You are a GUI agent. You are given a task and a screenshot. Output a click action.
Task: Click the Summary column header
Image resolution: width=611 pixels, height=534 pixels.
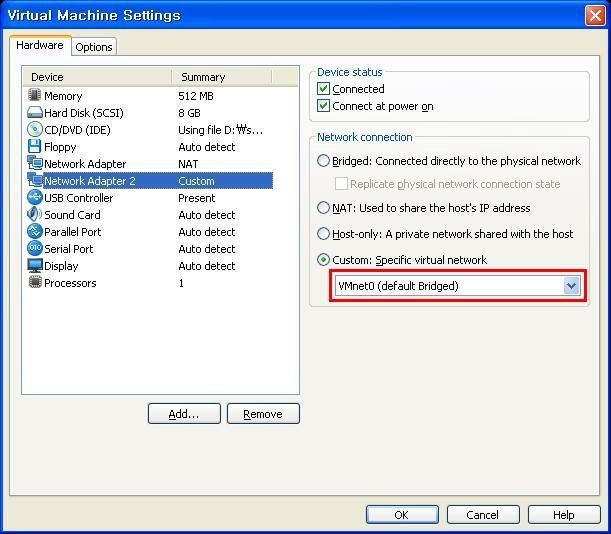tap(222, 77)
